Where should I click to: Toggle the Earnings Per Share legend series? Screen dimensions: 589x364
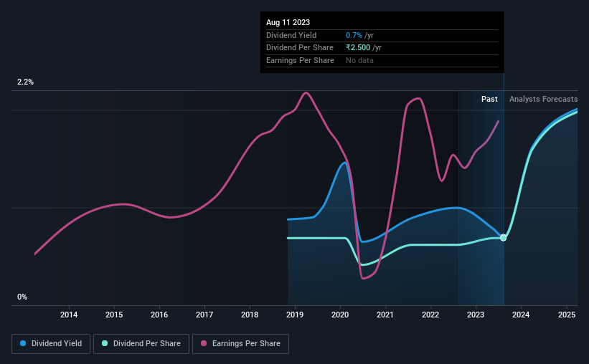point(240,344)
